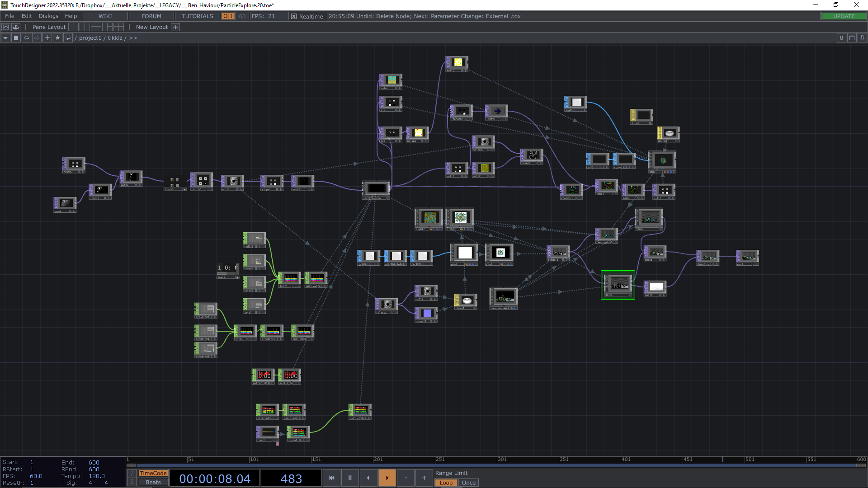868x488 pixels.
Task: Click the plus icon next to New Layout
Action: (x=176, y=27)
